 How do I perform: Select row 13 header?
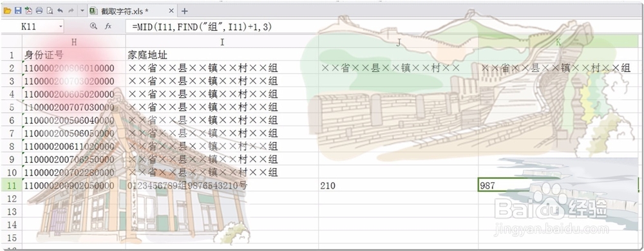pyautogui.click(x=12, y=212)
